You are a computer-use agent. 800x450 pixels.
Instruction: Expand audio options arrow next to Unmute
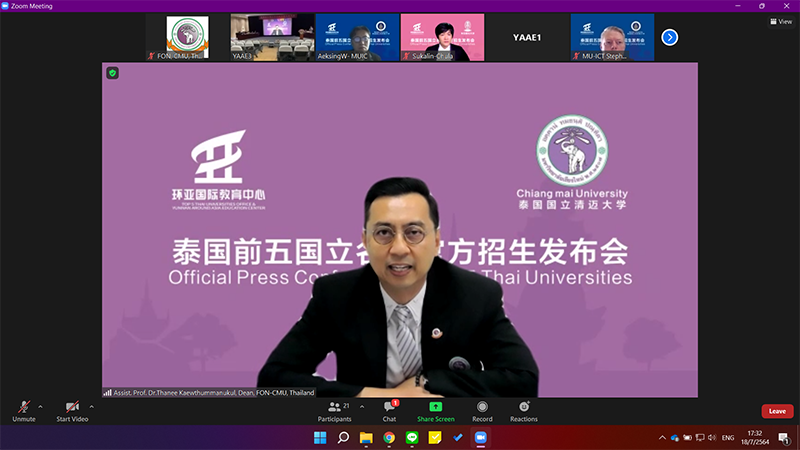40,407
